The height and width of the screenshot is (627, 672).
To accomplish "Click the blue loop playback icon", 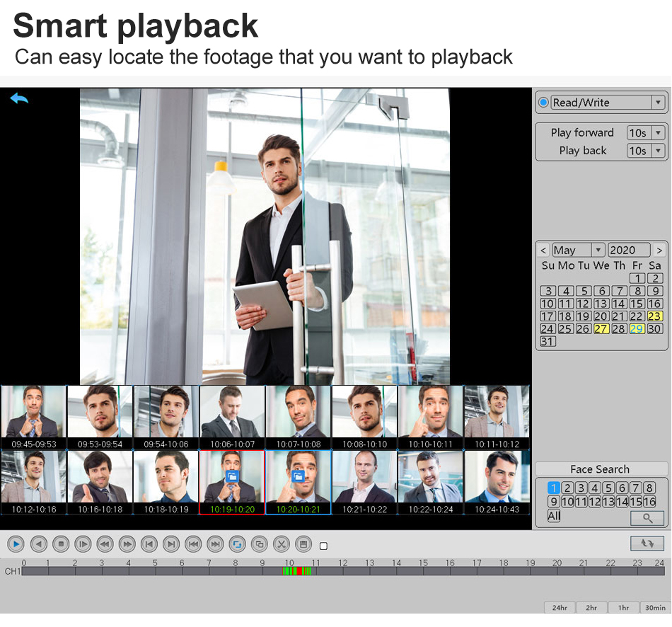I will point(237,544).
